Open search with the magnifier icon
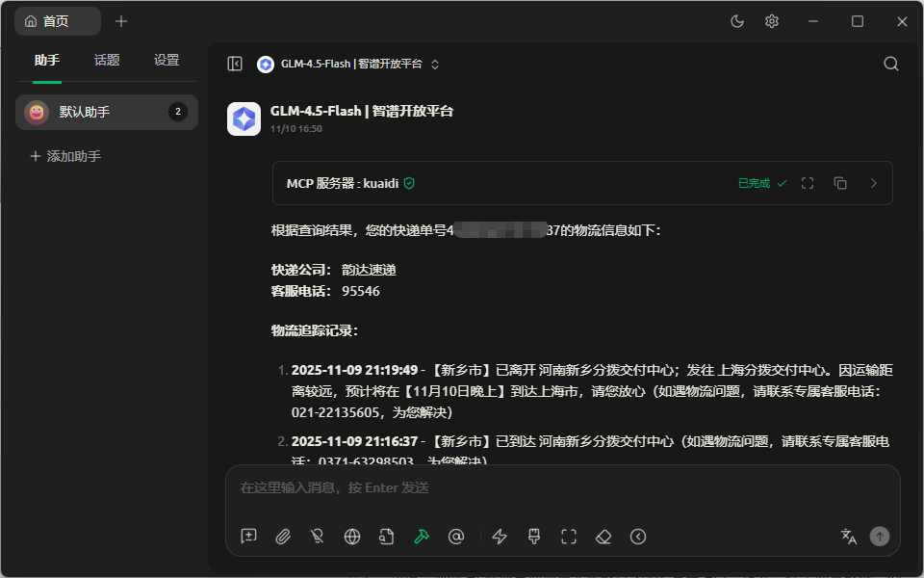 889,63
